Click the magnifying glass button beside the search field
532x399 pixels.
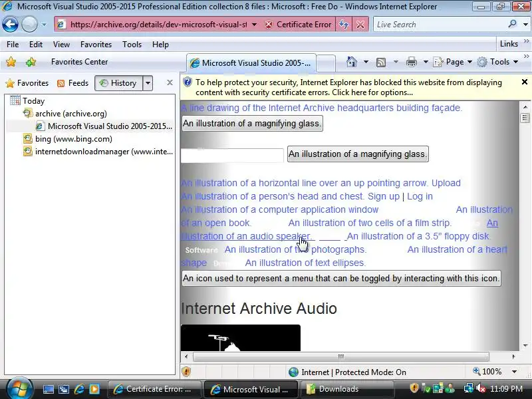click(x=358, y=154)
